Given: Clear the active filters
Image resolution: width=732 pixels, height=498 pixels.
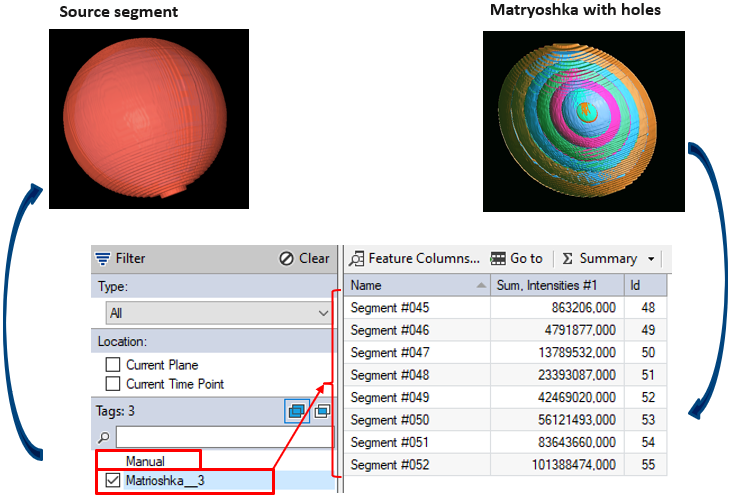Looking at the screenshot, I should [304, 258].
